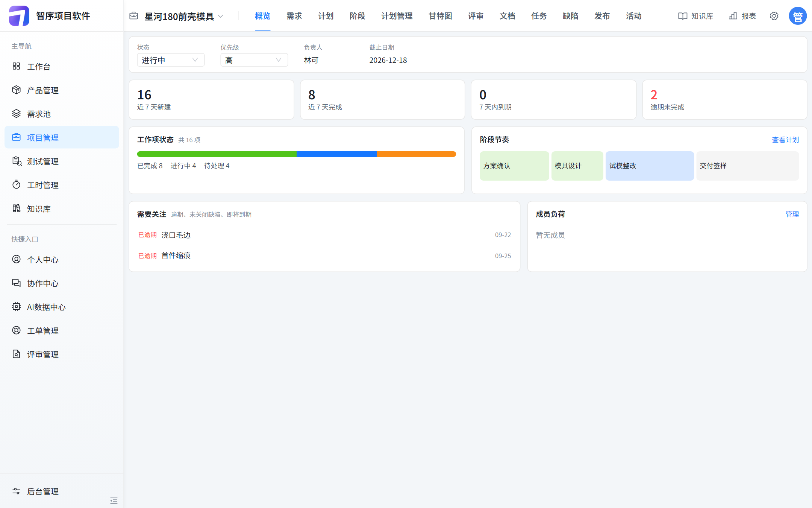The width and height of the screenshot is (812, 508).
Task: Click the green 已完成 progress segment
Action: [217, 154]
